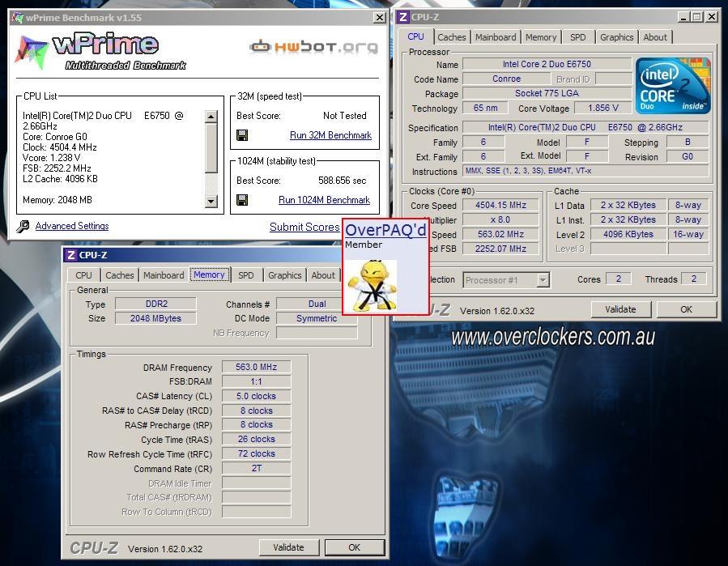Click the Channels # Dual field
Image resolution: width=728 pixels, height=566 pixels.
pos(317,304)
